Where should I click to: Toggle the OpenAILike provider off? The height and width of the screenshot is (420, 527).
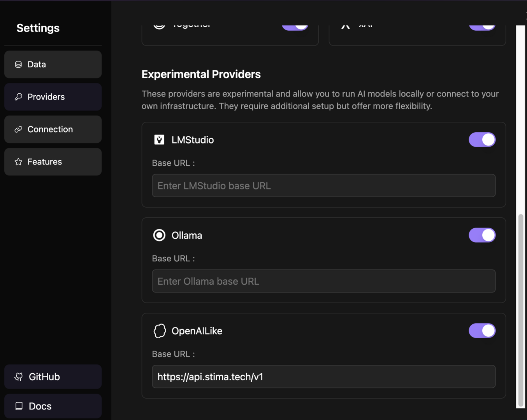point(482,331)
